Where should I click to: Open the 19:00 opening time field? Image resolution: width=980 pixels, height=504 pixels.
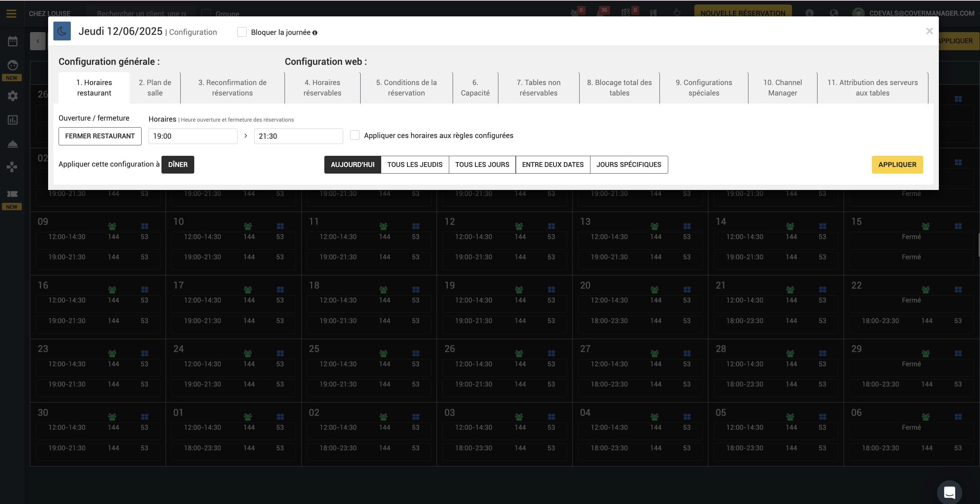[193, 136]
